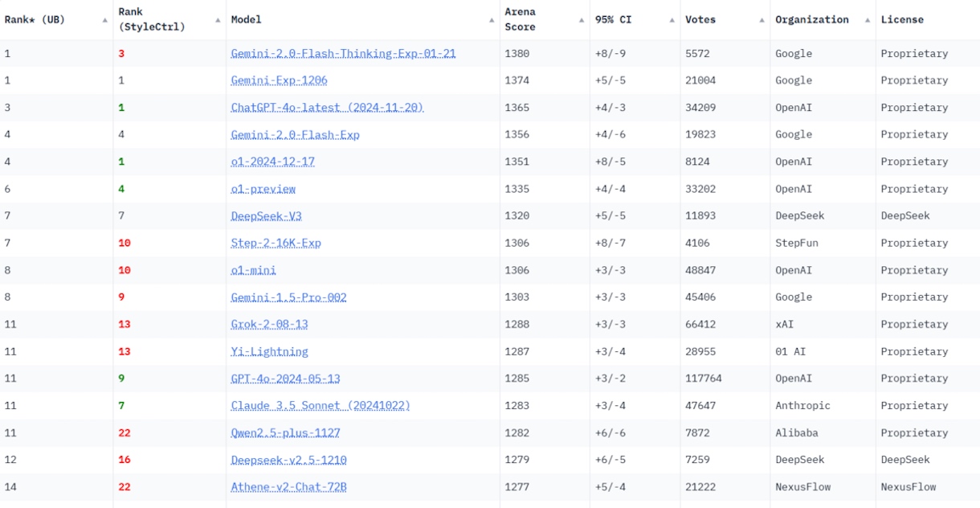Viewport: 980px width, 508px height.
Task: Open Qwen2.5-plus-1127 model link
Action: click(285, 432)
